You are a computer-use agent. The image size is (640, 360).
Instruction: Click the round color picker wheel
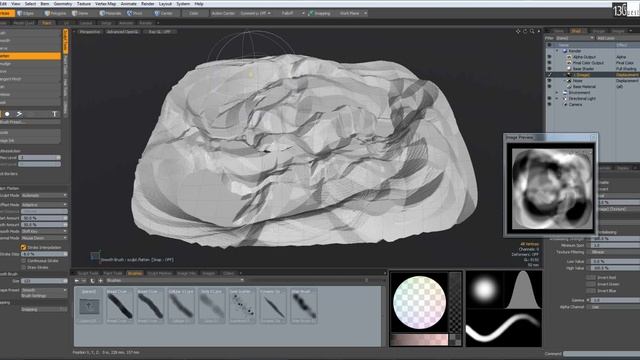point(419,302)
